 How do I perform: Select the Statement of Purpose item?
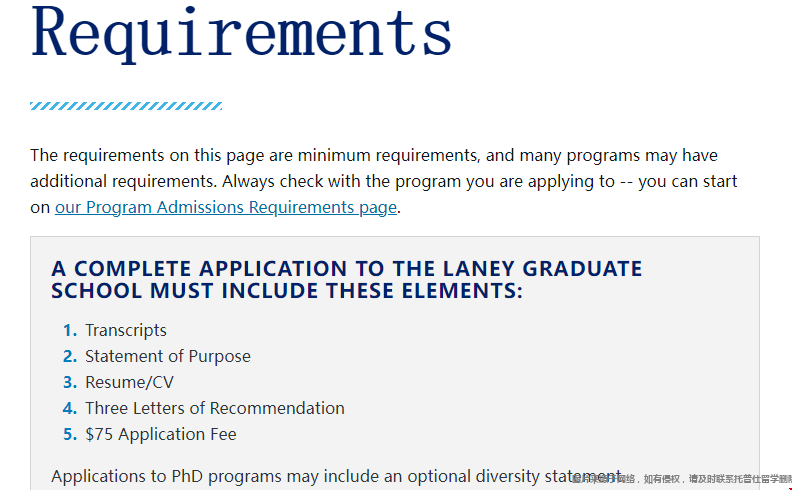click(x=168, y=356)
